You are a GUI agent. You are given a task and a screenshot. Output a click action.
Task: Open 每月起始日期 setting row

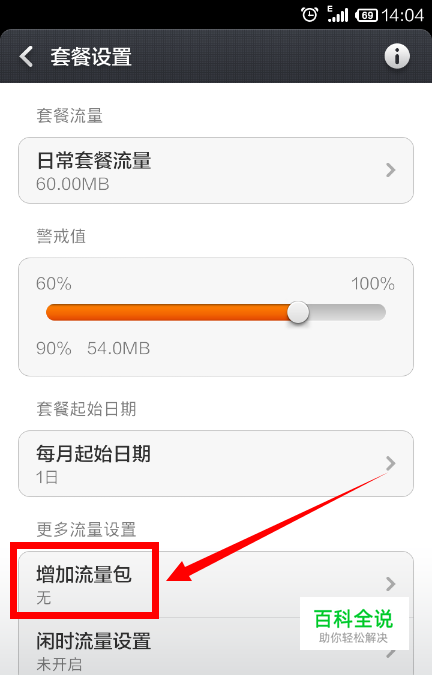point(216,463)
